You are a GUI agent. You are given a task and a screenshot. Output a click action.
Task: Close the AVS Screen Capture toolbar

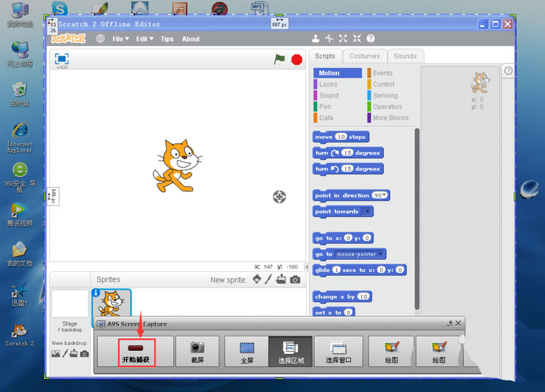[458, 324]
